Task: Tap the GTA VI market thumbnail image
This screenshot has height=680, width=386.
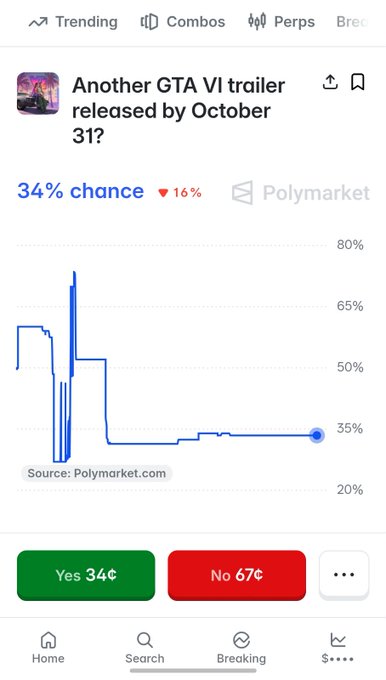Action: [x=38, y=93]
